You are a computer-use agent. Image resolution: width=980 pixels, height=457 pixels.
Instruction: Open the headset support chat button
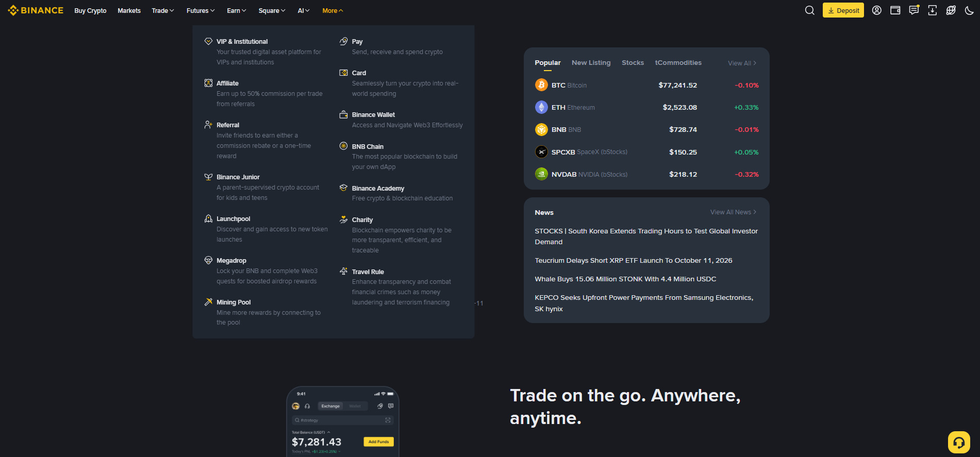(959, 442)
